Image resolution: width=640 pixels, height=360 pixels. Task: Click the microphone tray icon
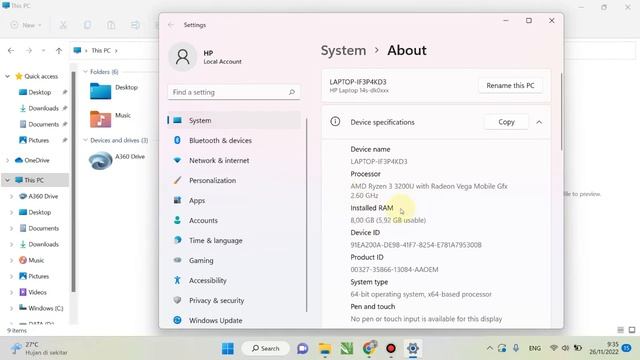coord(516,348)
